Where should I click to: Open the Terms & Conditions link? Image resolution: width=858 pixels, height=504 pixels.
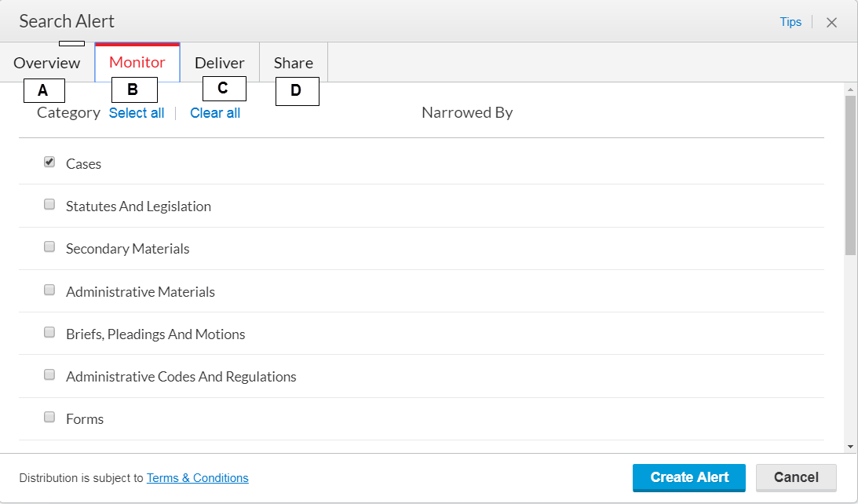coord(198,478)
